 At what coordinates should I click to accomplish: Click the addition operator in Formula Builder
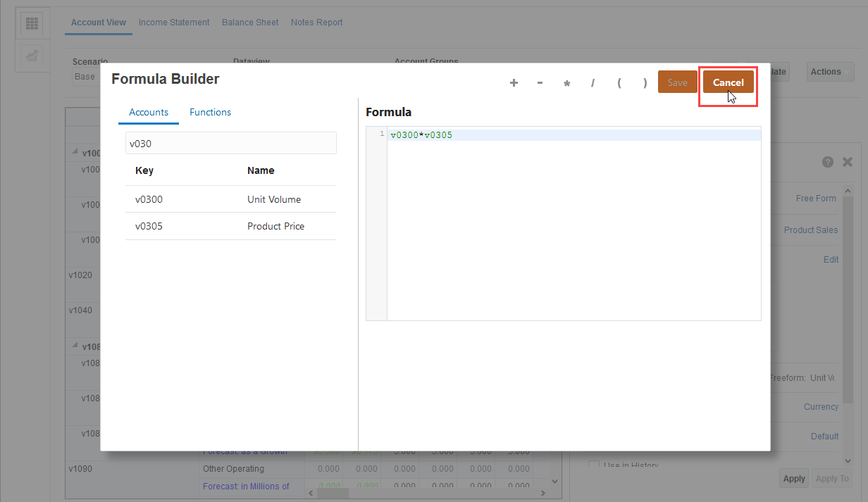click(x=514, y=82)
